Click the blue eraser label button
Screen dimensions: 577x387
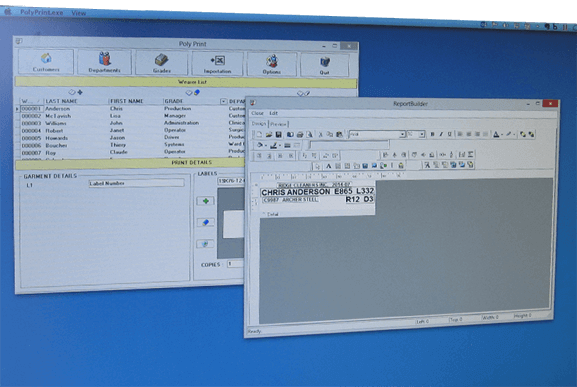pos(205,222)
